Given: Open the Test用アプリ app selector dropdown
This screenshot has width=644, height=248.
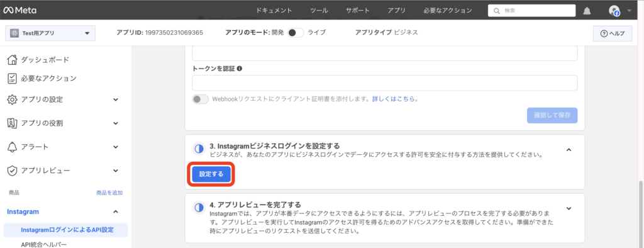Looking at the screenshot, I should click(50, 33).
